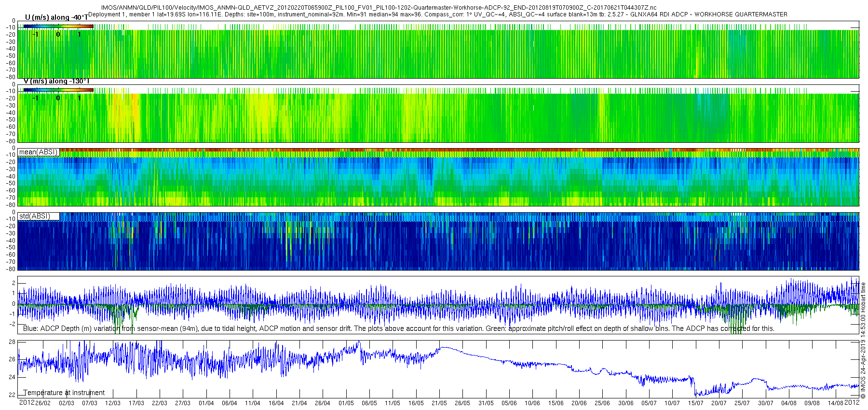Click the V velocity colorbar scale
This screenshot has width=868, height=410.
pyautogui.click(x=58, y=90)
